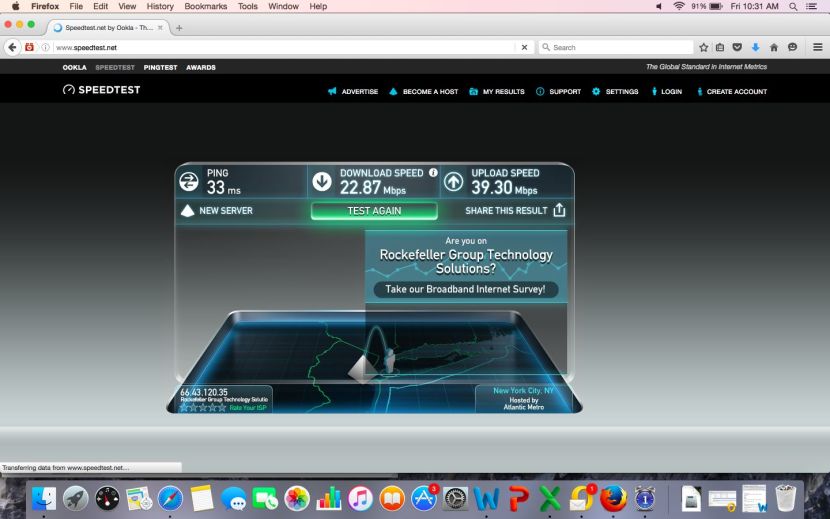Click CREATE ACCOUNT link

(x=737, y=92)
